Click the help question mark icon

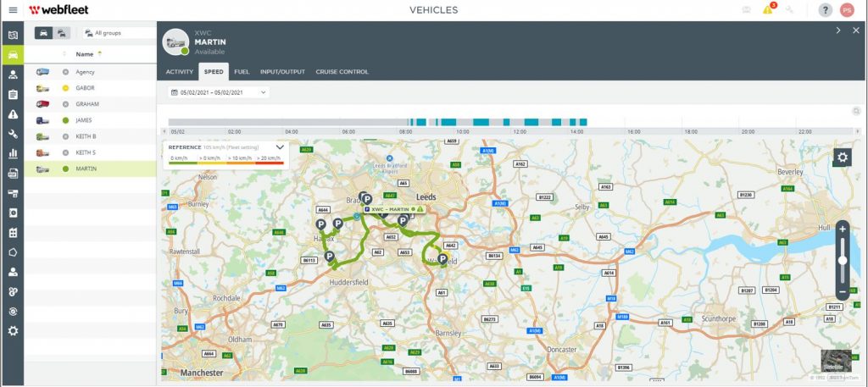point(825,10)
